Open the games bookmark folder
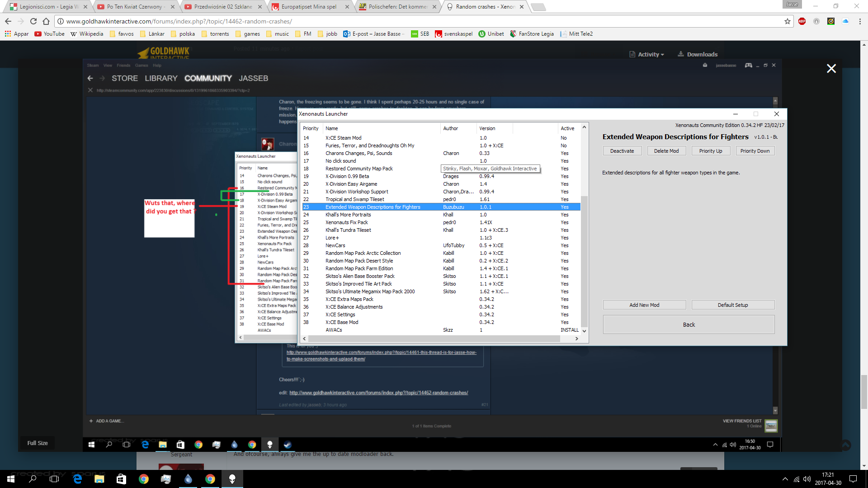This screenshot has width=868, height=488. pos(248,34)
